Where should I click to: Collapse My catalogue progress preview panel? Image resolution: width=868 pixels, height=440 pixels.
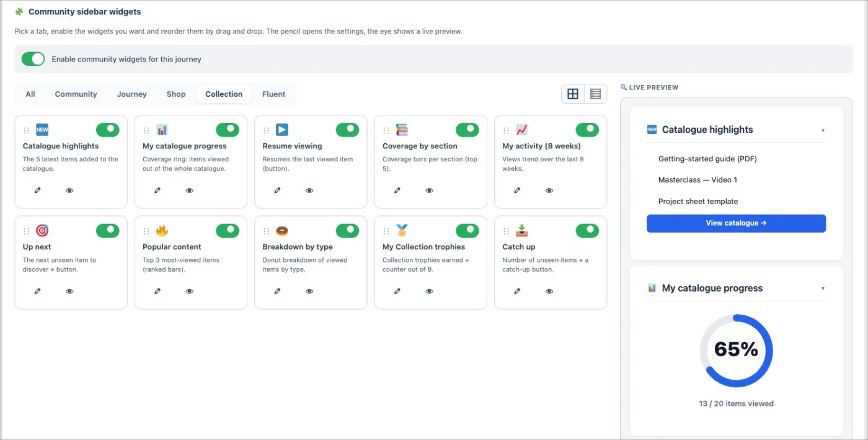pos(823,289)
